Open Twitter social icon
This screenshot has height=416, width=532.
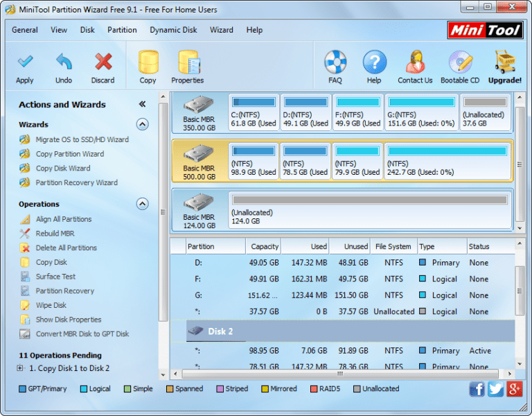[496, 389]
